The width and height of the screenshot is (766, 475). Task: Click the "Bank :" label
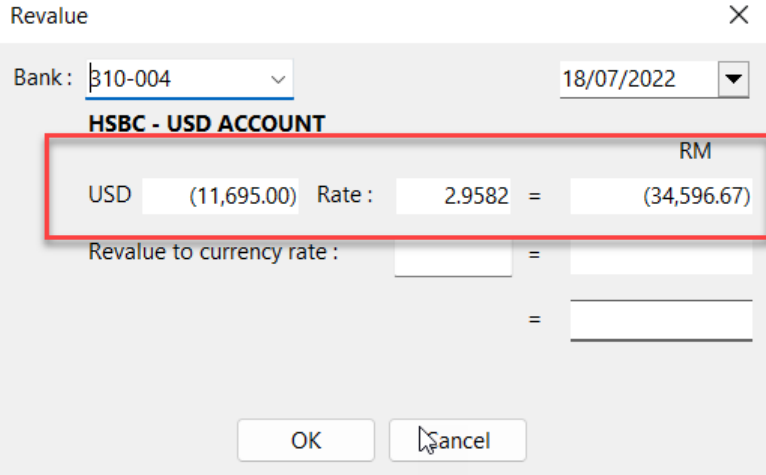pos(44,78)
